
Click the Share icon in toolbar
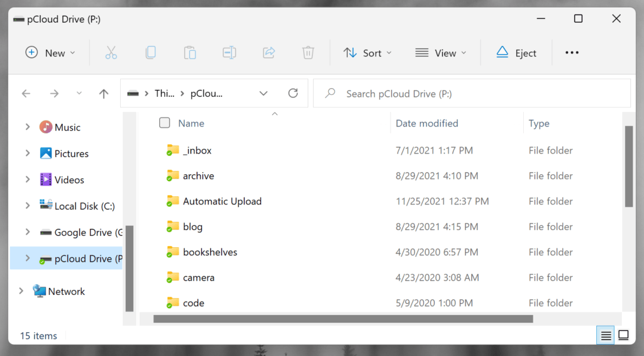coord(269,53)
